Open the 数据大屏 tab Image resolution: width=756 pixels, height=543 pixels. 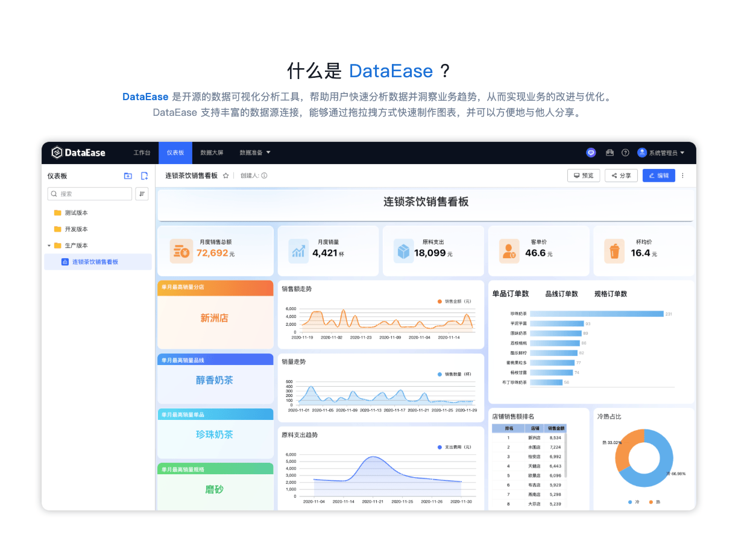212,153
